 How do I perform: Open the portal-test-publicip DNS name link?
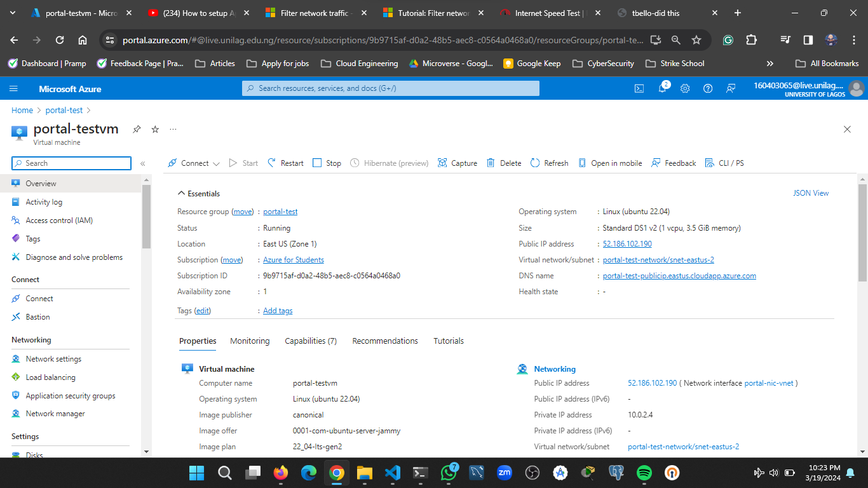(679, 276)
